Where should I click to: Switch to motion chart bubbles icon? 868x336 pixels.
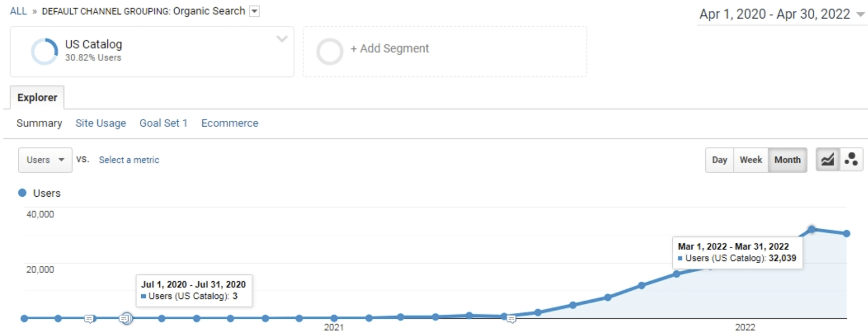(x=851, y=160)
